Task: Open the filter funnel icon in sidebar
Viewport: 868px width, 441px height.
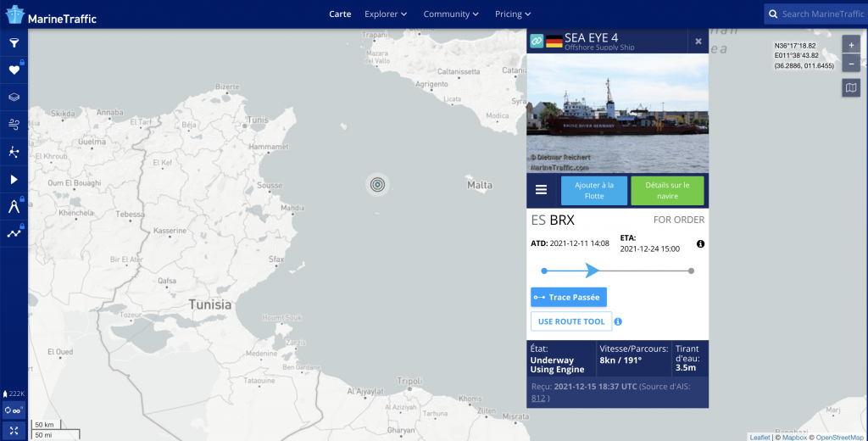Action: click(x=14, y=42)
